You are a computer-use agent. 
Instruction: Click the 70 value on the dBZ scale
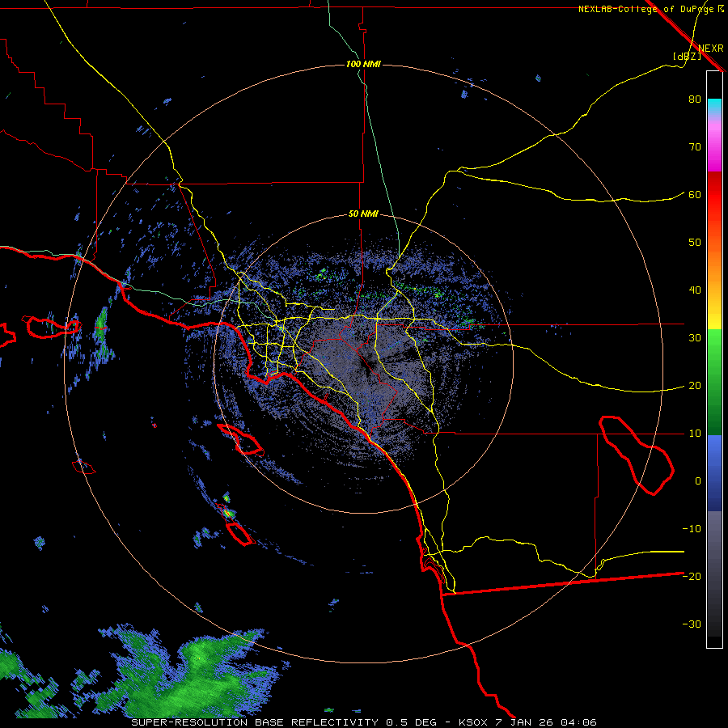point(695,147)
